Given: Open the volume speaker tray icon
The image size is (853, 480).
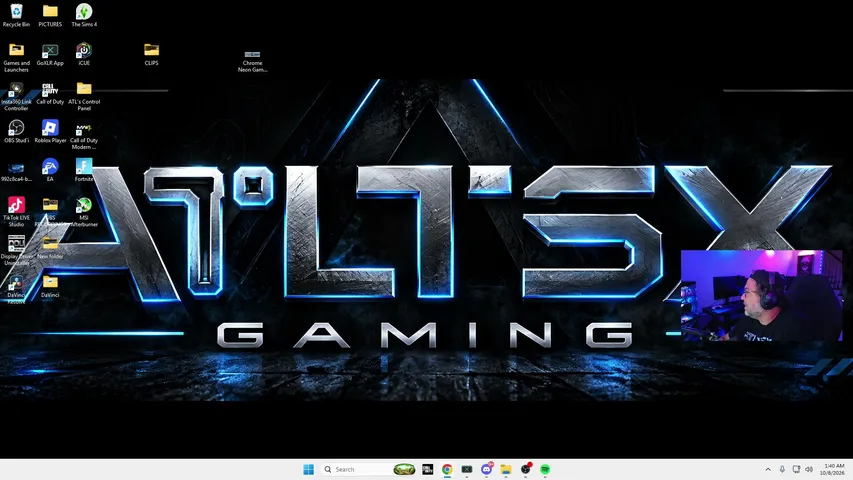Looking at the screenshot, I should pyautogui.click(x=809, y=469).
